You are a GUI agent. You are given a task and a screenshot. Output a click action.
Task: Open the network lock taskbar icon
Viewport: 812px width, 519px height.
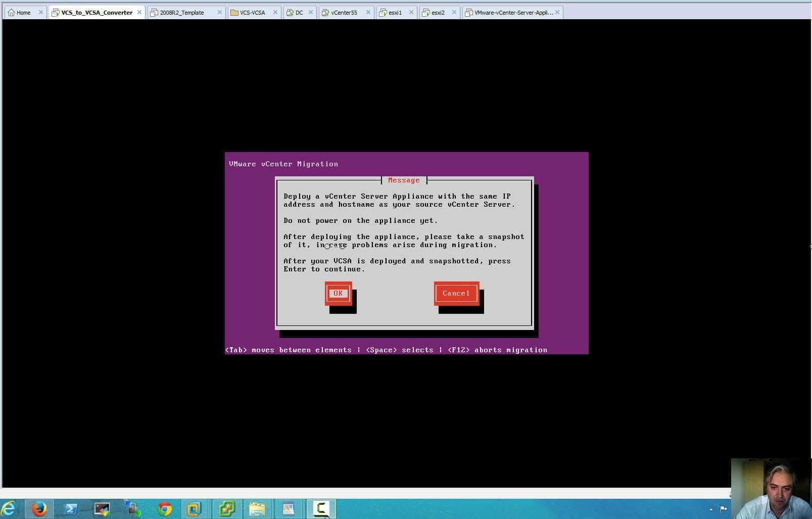(x=133, y=509)
